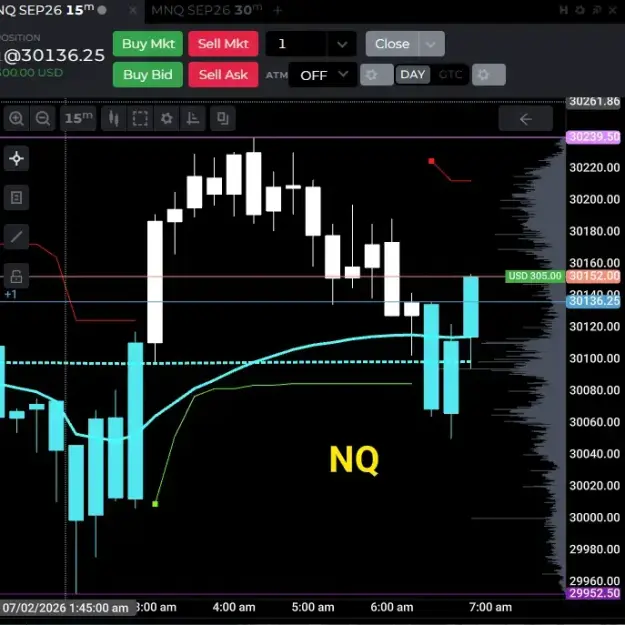625x625 pixels.
Task: Zoom in on the chart
Action: (x=16, y=118)
